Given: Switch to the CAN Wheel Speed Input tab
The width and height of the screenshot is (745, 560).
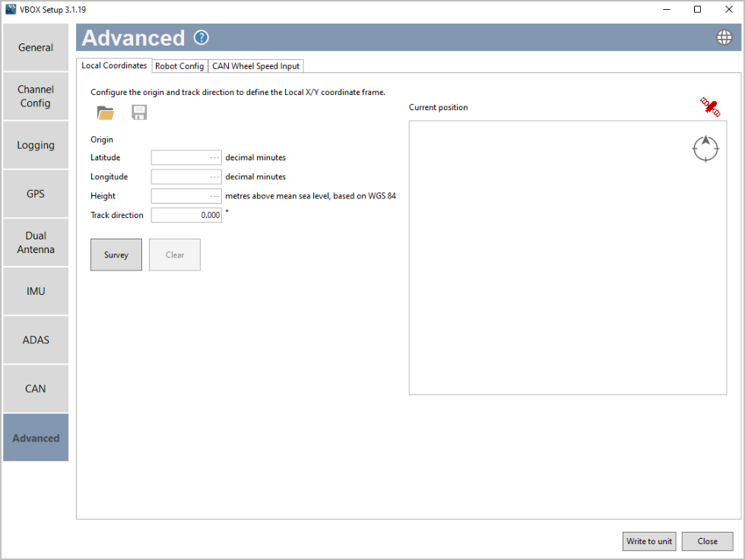Looking at the screenshot, I should (x=255, y=65).
